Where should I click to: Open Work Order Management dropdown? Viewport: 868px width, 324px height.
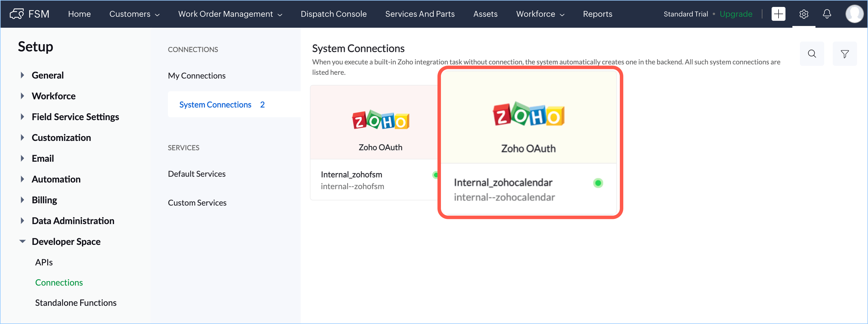coord(230,14)
